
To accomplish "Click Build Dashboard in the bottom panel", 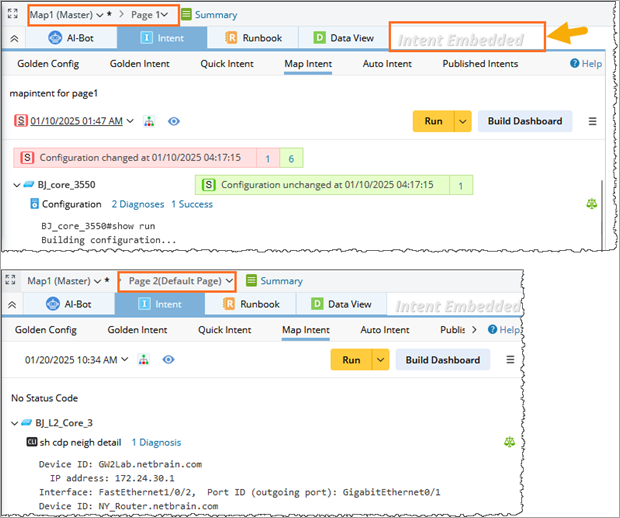I will [443, 360].
